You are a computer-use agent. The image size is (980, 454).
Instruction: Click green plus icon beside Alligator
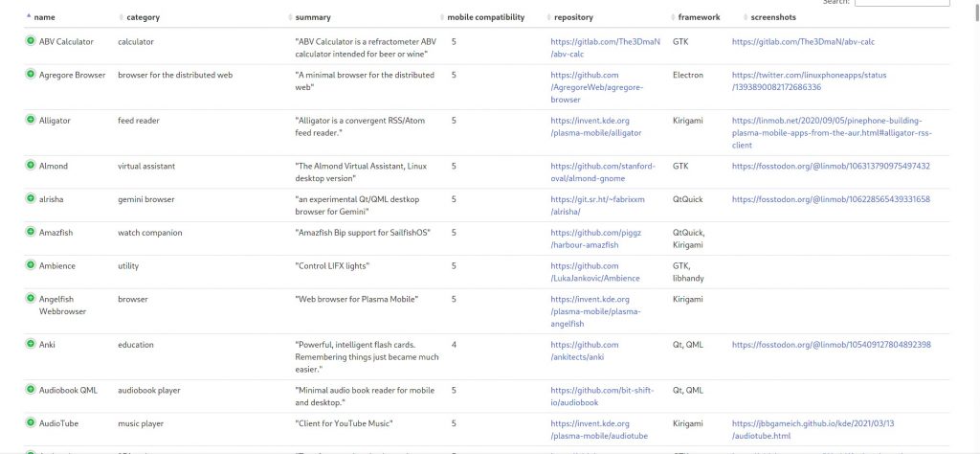tap(30, 121)
